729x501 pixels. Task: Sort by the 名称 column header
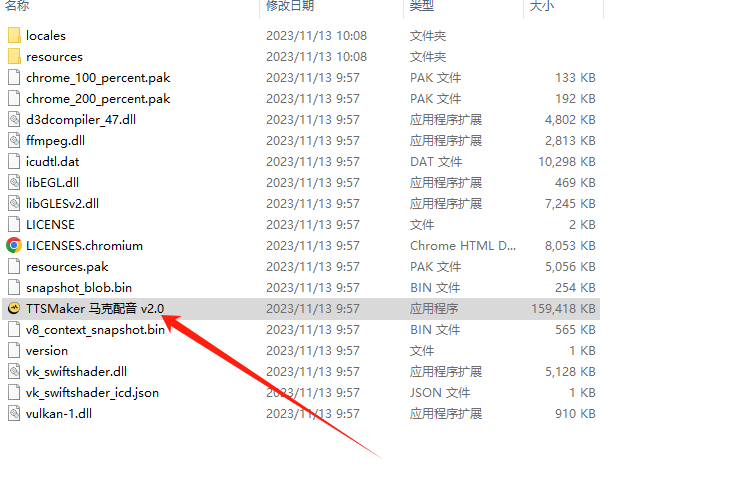click(17, 6)
